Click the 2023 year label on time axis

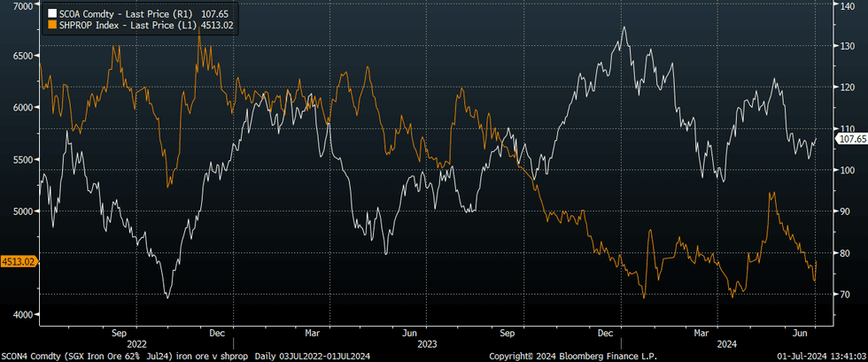coord(427,343)
